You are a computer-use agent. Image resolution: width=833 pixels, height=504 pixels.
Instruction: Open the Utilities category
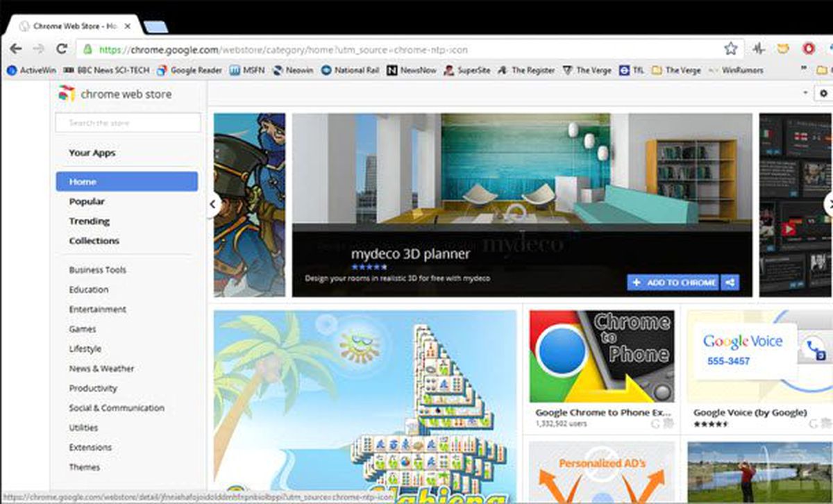click(x=83, y=428)
